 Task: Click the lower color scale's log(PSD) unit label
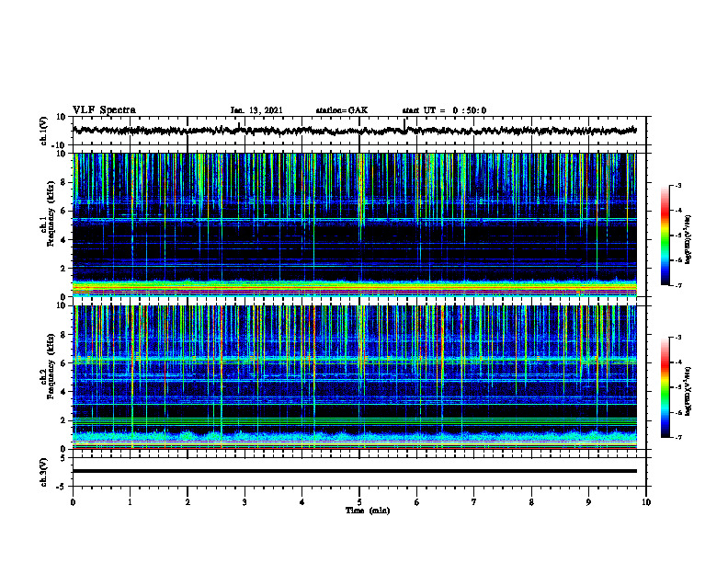(688, 391)
